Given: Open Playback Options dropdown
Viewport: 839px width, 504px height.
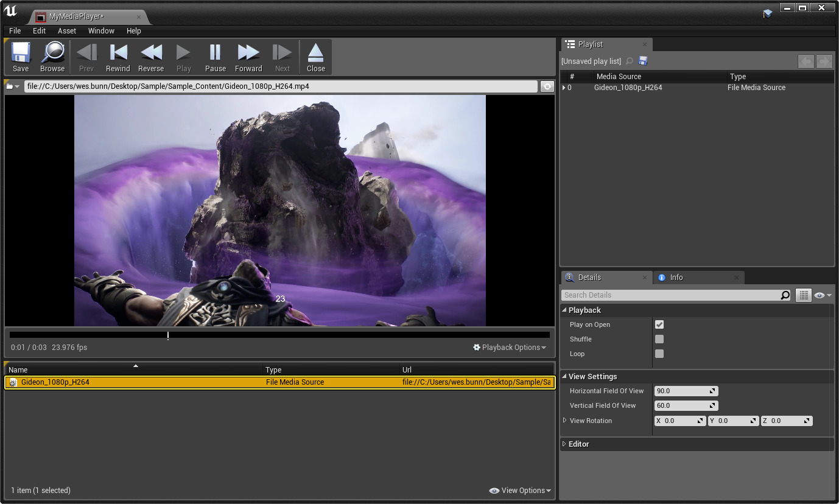Looking at the screenshot, I should (510, 348).
